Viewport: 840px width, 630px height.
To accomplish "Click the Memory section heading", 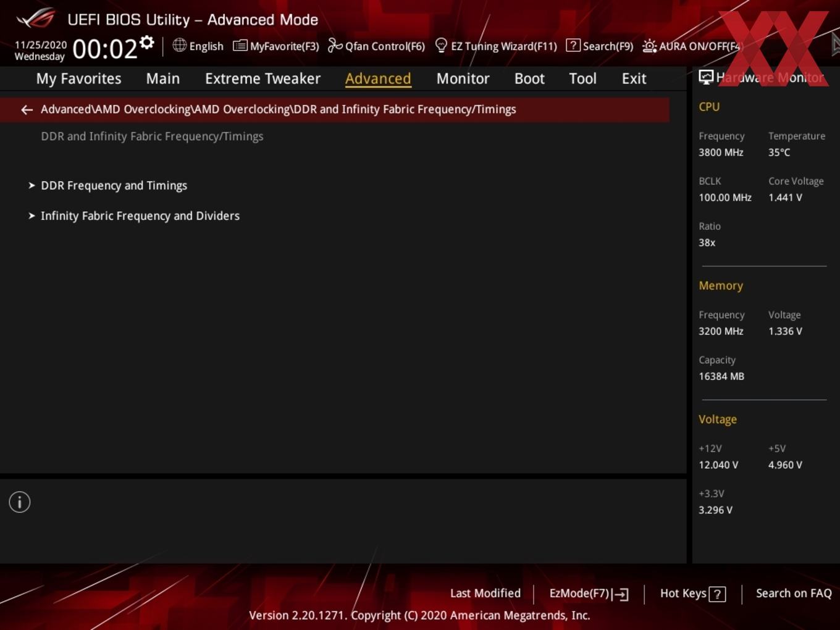I will coord(721,285).
